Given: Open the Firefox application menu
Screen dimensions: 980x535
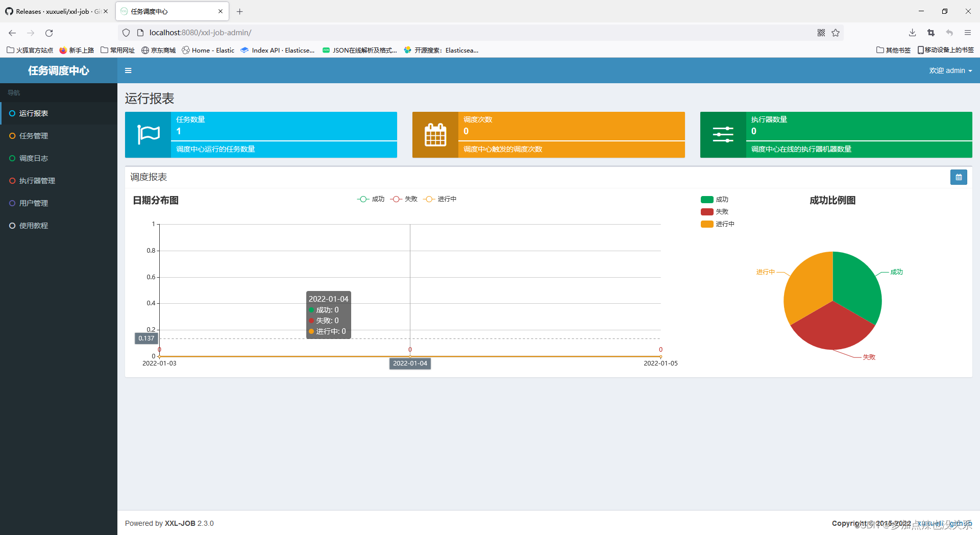Looking at the screenshot, I should click(968, 33).
